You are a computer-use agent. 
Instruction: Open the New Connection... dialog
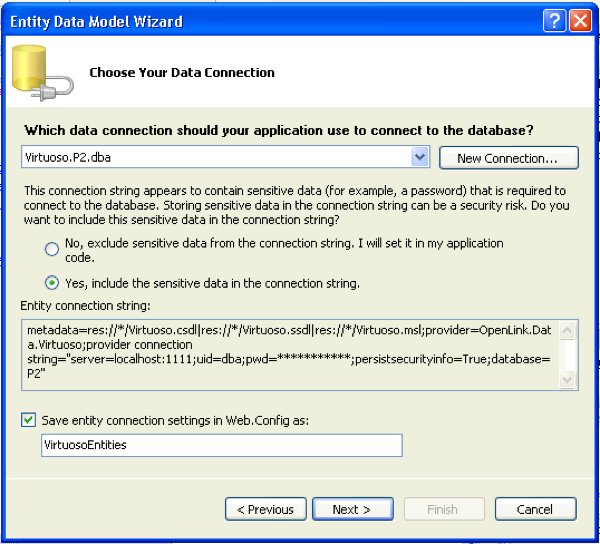tap(507, 158)
